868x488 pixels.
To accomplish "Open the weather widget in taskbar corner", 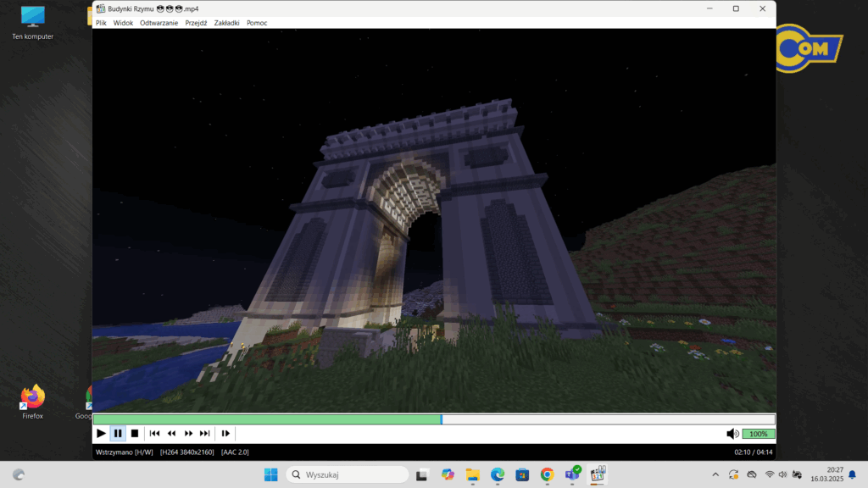I will point(19,474).
